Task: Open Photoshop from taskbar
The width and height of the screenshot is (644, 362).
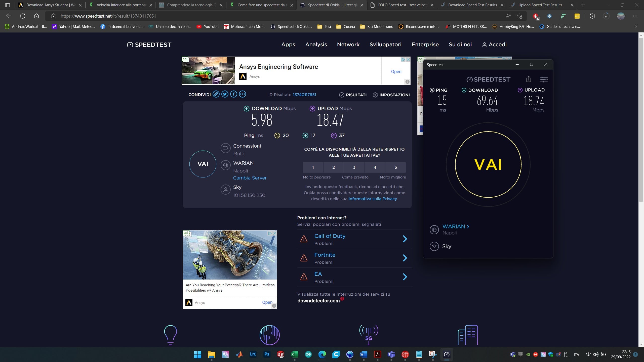Action: (x=267, y=354)
